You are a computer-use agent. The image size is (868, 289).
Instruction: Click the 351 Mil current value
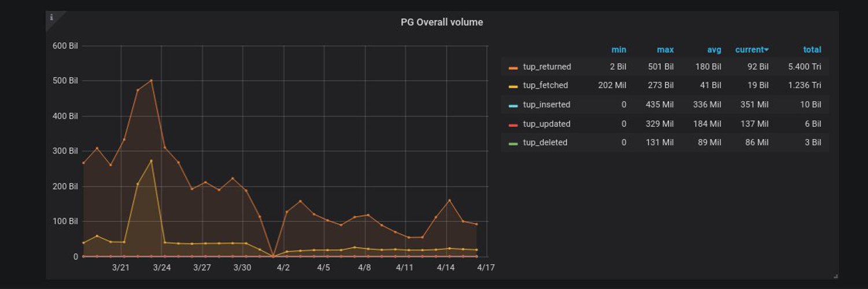[755, 105]
